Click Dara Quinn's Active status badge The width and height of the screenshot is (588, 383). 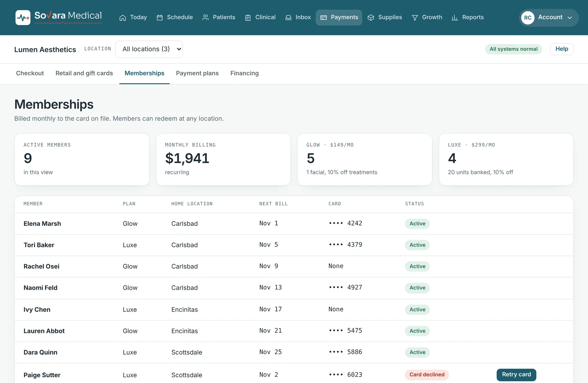(x=417, y=352)
